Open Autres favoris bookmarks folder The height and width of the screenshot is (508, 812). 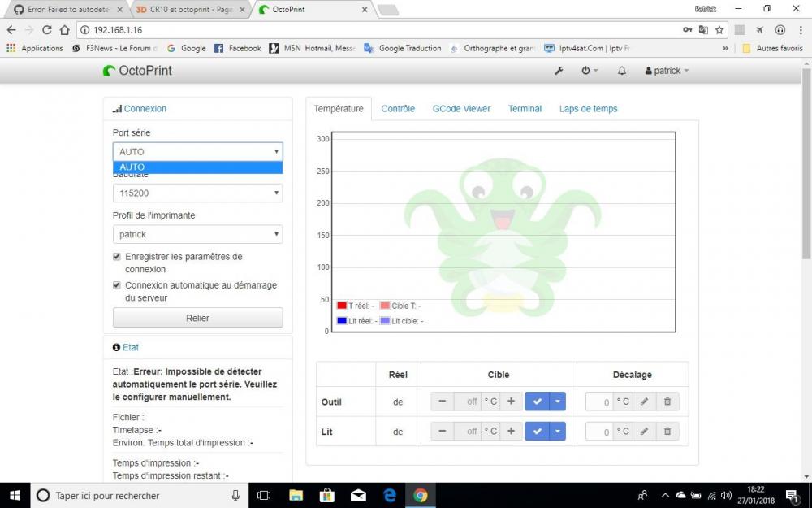(x=773, y=48)
